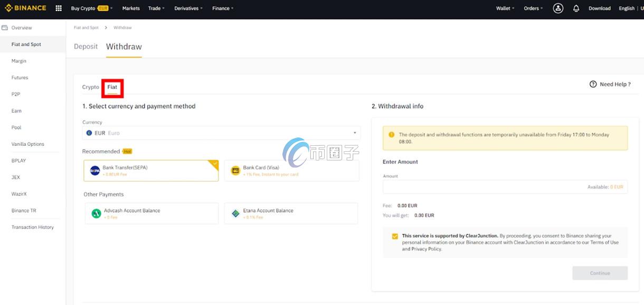Click the Binance logo
The height and width of the screenshot is (305, 644).
click(x=25, y=8)
